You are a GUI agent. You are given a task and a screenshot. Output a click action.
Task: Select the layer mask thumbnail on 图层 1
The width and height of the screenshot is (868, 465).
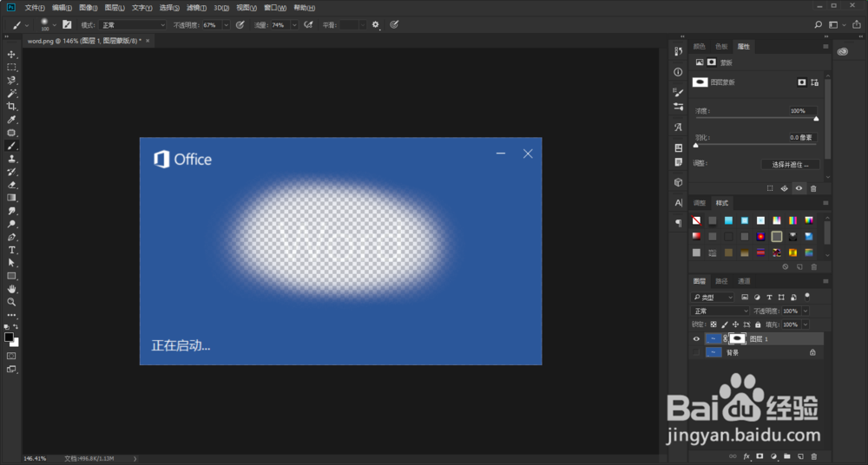737,339
